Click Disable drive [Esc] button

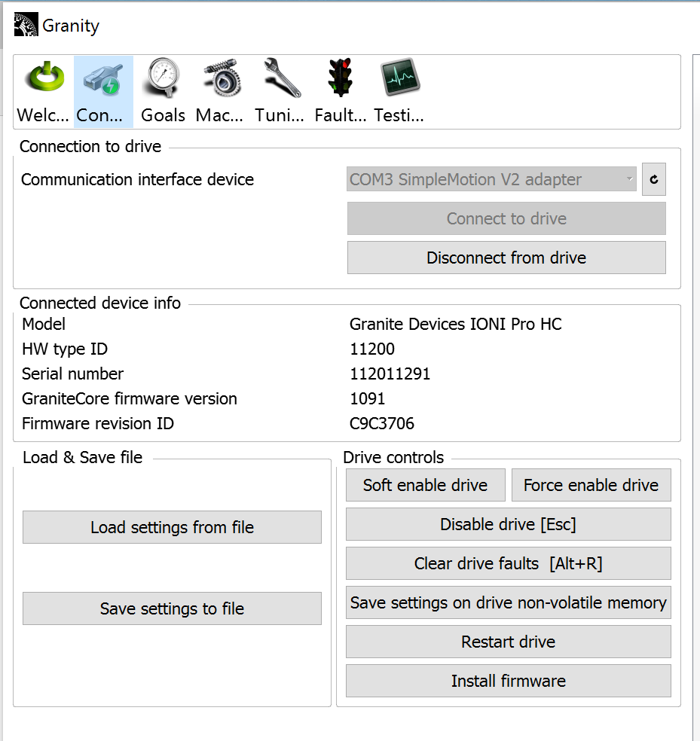[x=509, y=524]
